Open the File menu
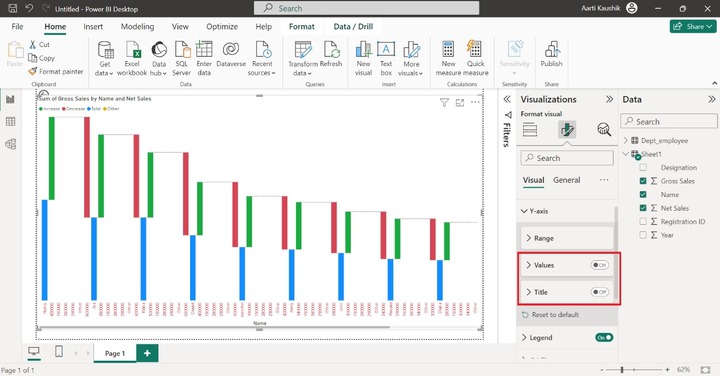The image size is (720, 376). (x=17, y=27)
